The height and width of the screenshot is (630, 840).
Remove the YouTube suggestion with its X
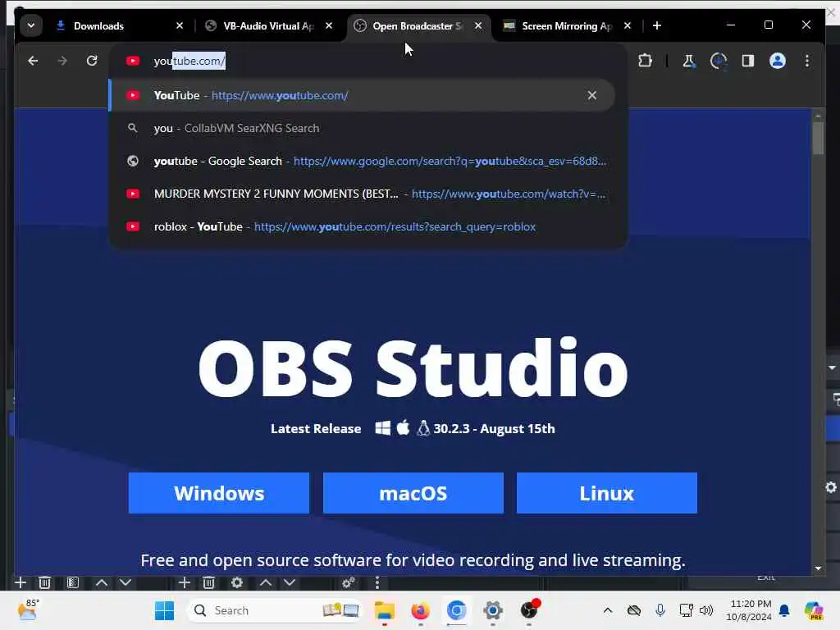592,95
